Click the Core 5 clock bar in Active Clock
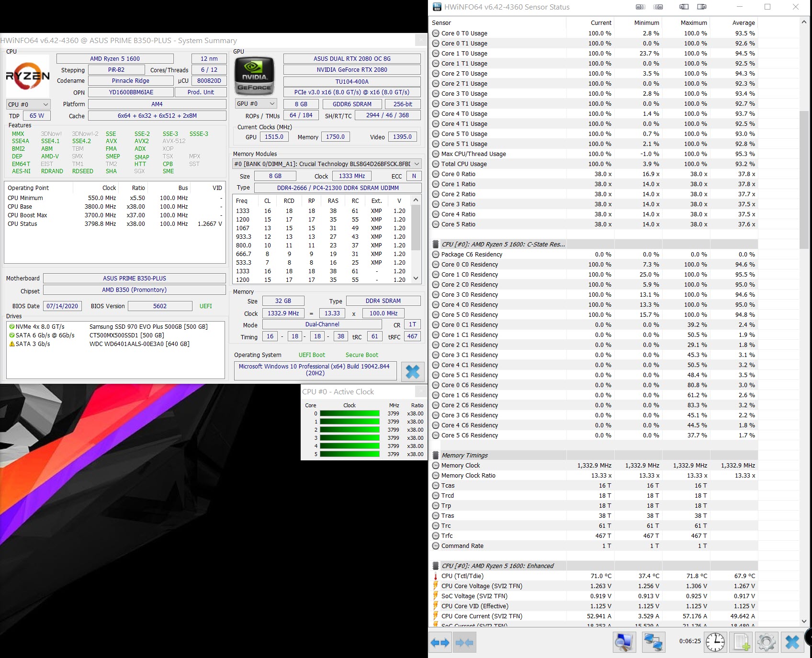812x658 pixels. tap(350, 454)
